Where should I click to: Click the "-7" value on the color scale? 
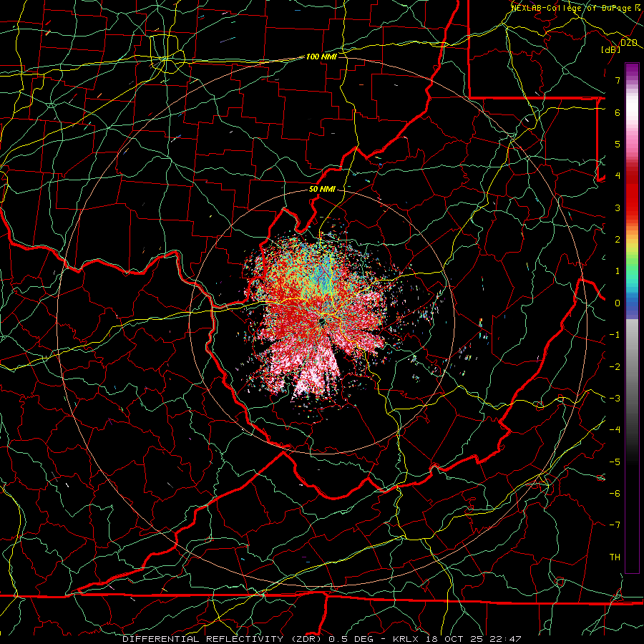(615, 525)
